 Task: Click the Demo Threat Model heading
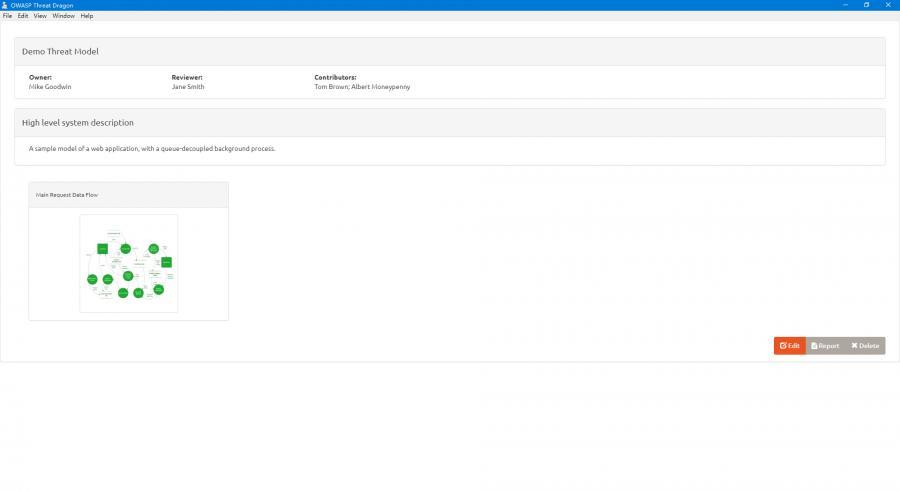tap(60, 51)
